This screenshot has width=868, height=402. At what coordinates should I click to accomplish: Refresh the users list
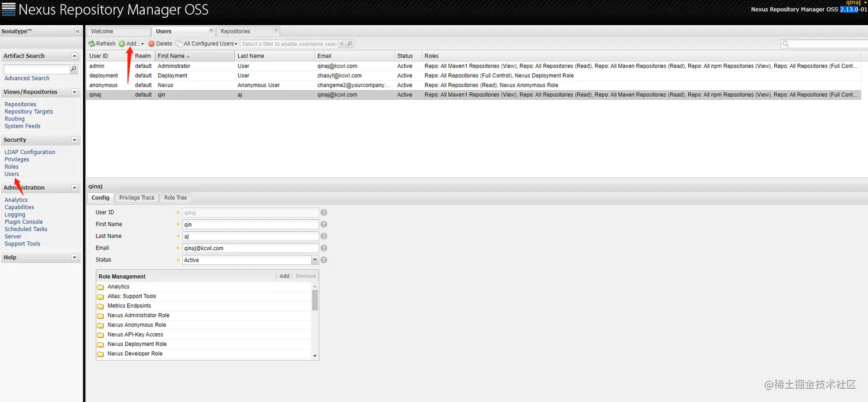click(x=102, y=44)
